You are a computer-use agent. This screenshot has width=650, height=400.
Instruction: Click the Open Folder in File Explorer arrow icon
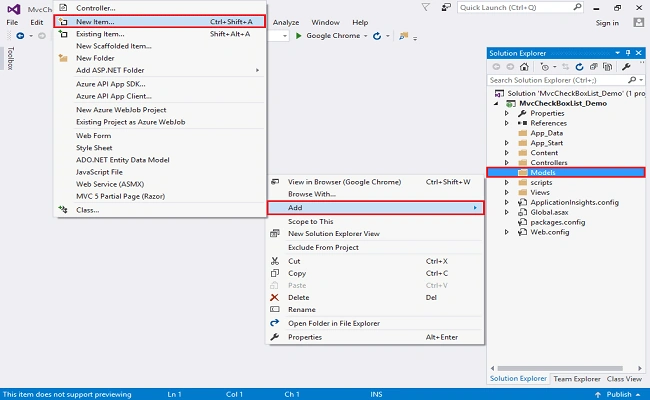pyautogui.click(x=274, y=323)
